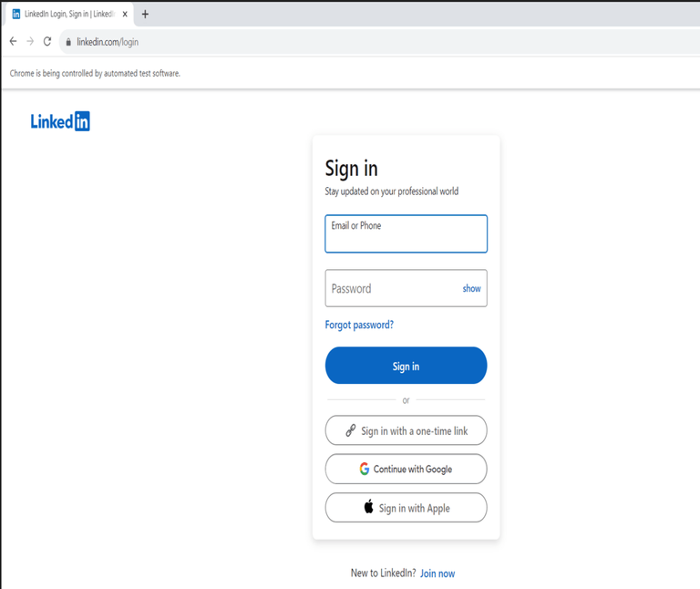This screenshot has width=700, height=589.
Task: Click the linkedin.com/login address bar
Action: 379,42
